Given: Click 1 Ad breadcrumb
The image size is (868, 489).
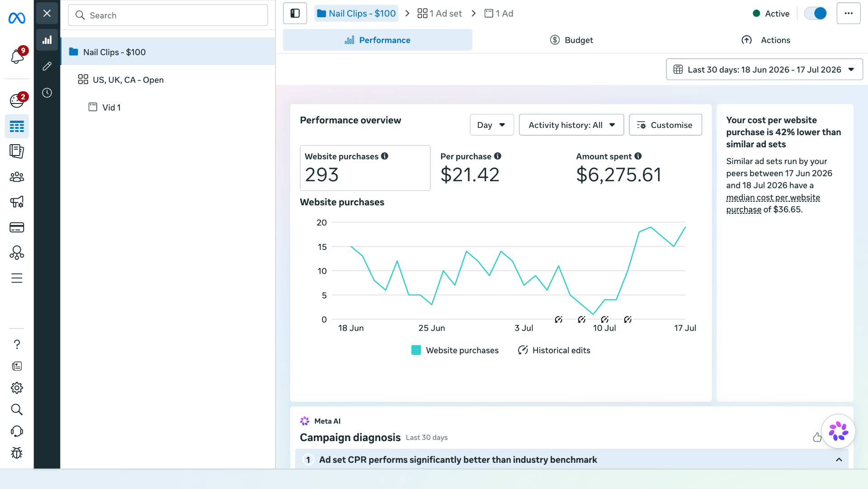Looking at the screenshot, I should (x=499, y=14).
